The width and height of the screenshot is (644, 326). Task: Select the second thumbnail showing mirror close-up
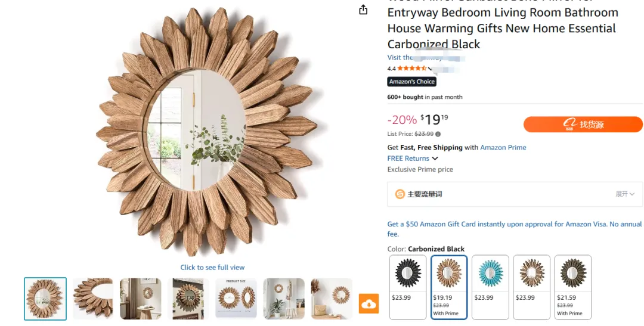[x=93, y=299]
